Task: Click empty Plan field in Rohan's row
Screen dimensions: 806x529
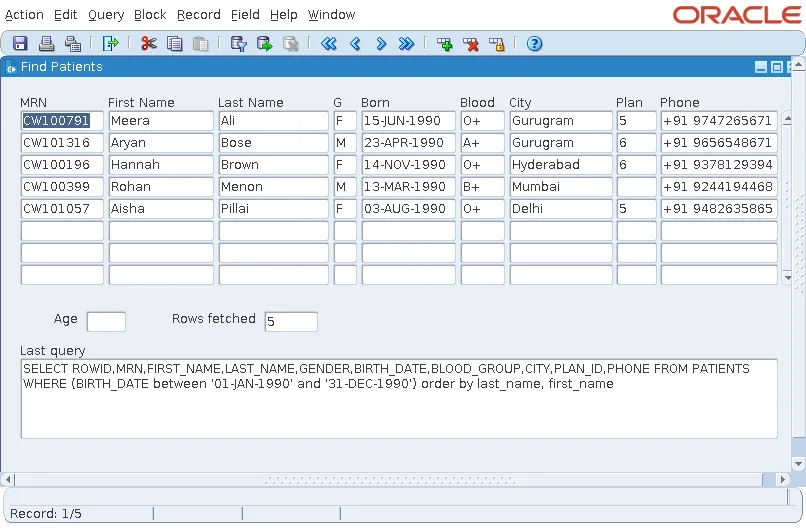Action: click(x=637, y=187)
